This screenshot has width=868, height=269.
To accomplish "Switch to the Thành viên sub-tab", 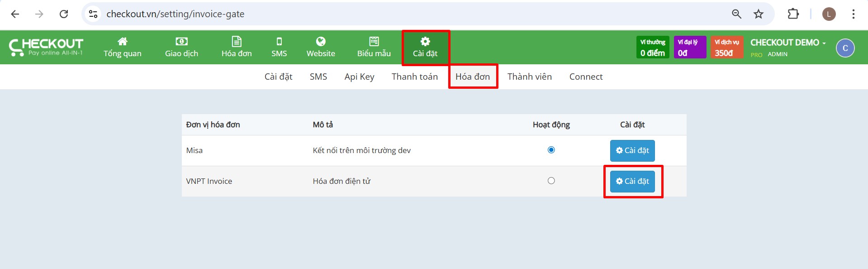I will [530, 77].
